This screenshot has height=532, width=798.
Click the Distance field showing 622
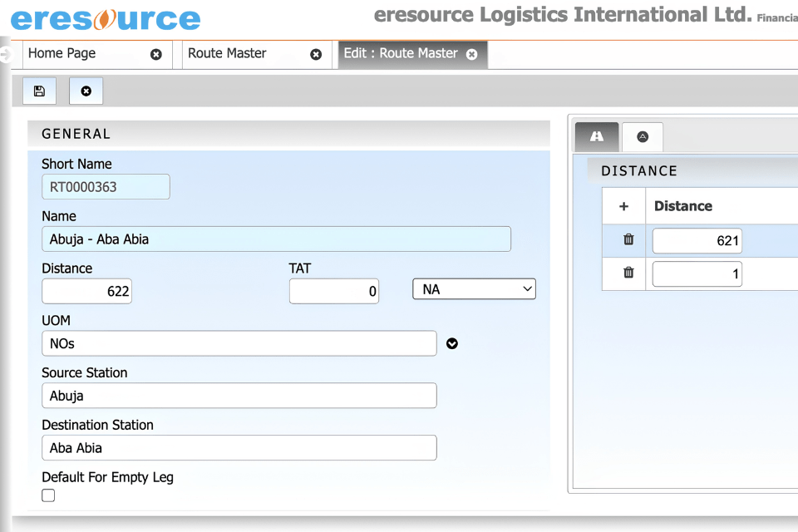click(x=87, y=291)
